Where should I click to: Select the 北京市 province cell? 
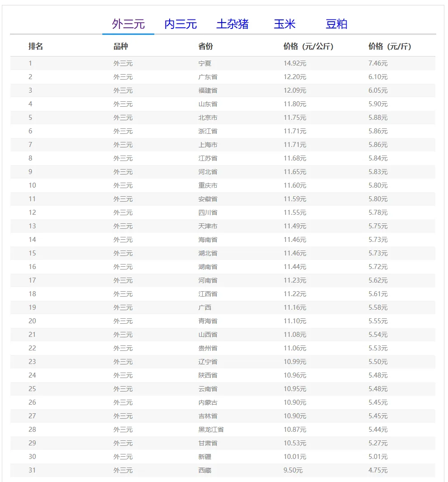(208, 118)
